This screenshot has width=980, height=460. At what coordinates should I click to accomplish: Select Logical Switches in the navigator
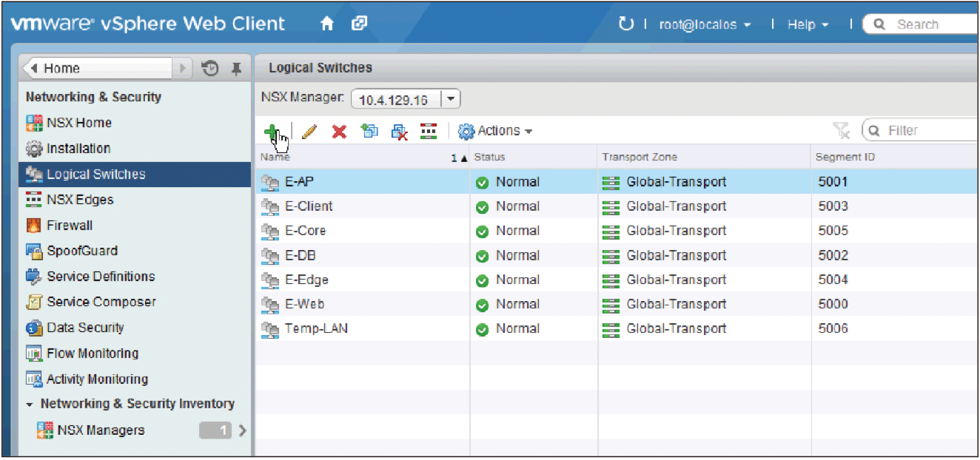point(134,175)
